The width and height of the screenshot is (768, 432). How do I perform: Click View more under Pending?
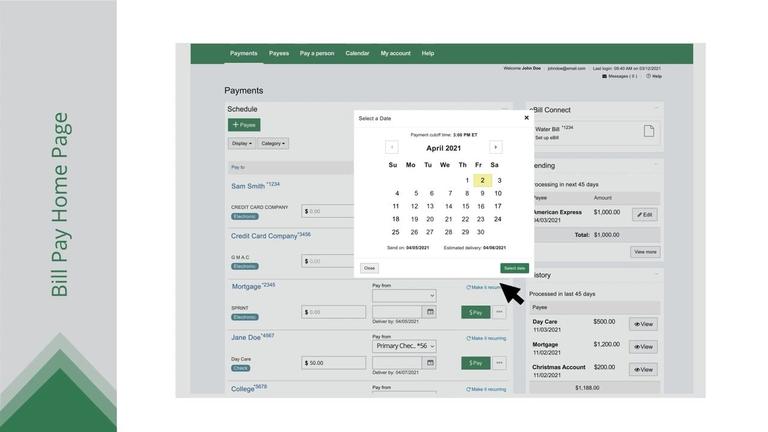pos(645,252)
